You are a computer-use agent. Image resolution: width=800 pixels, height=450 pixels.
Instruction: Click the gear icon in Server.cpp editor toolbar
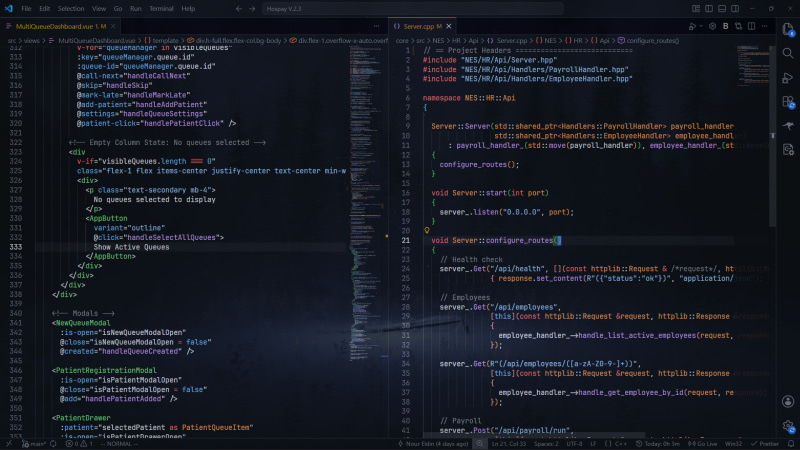[x=712, y=27]
